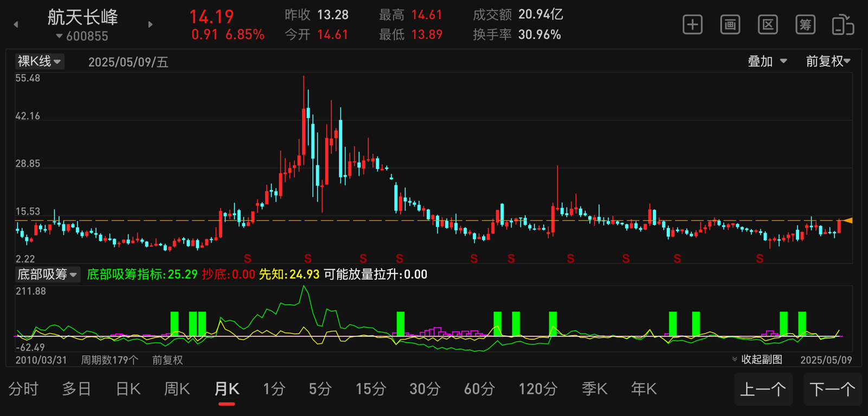Switch to 5分 period tab
The image size is (868, 416).
pos(320,389)
